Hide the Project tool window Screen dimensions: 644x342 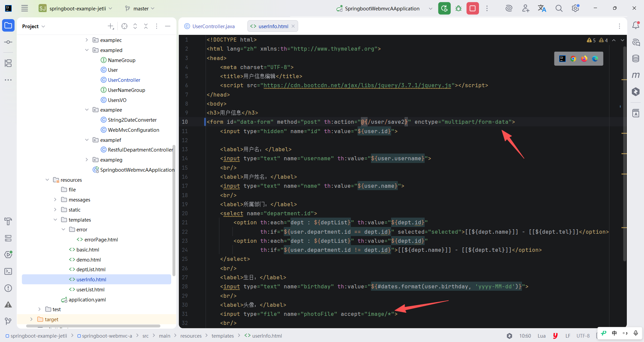tap(168, 26)
